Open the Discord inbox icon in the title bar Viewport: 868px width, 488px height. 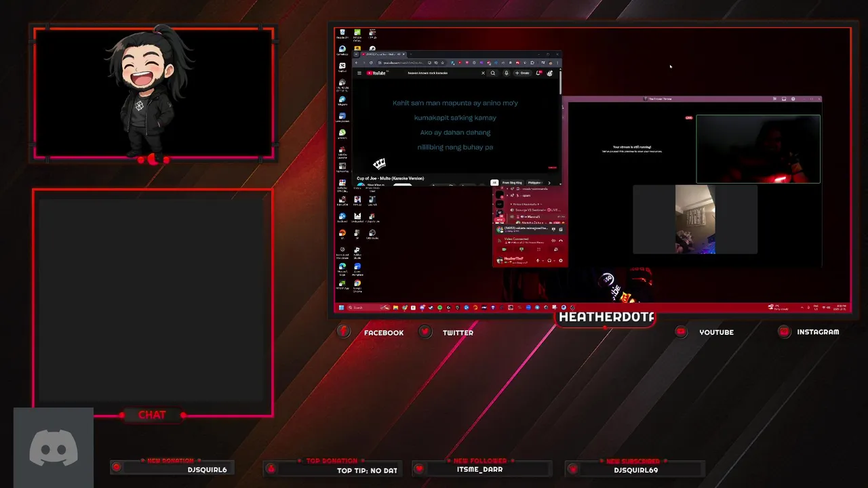click(784, 99)
